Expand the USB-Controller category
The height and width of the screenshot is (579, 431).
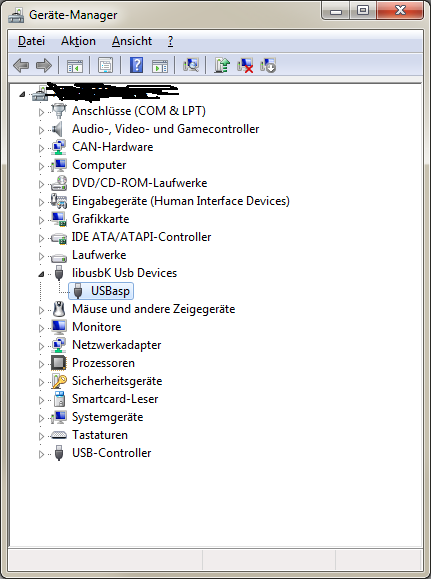41,454
